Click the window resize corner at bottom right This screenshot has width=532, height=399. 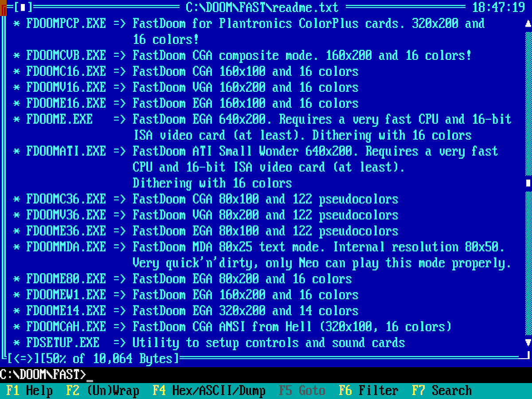coord(525,356)
